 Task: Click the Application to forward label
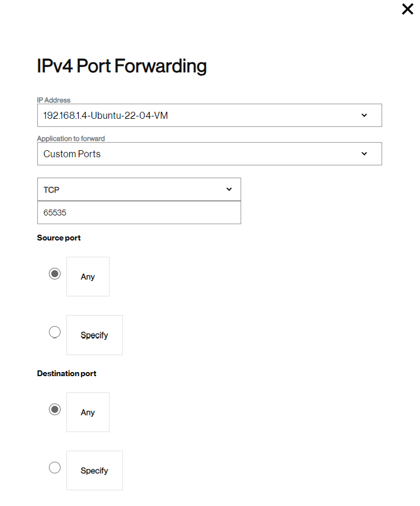(71, 139)
